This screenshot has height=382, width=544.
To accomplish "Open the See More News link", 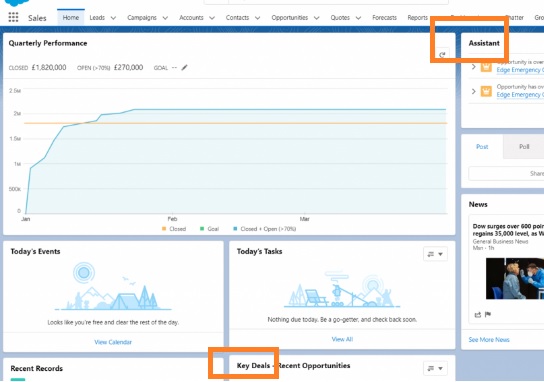I will [489, 340].
